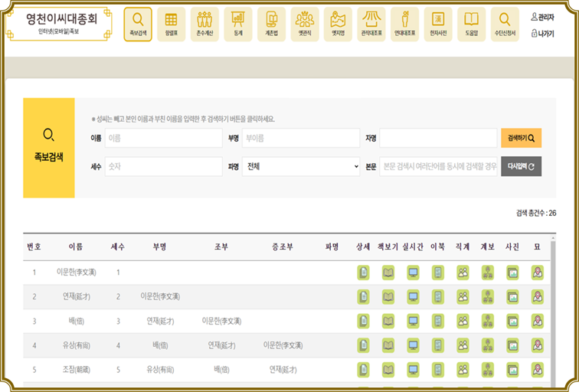Open 묘 icon for 연재 row 2
Image resolution: width=579 pixels, height=392 pixels.
click(538, 297)
